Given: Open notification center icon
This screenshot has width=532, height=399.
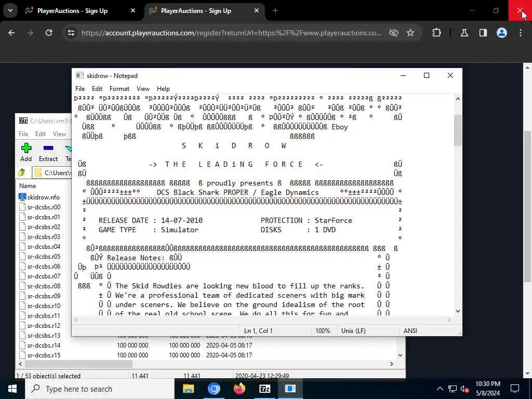Looking at the screenshot, I should coord(515,389).
